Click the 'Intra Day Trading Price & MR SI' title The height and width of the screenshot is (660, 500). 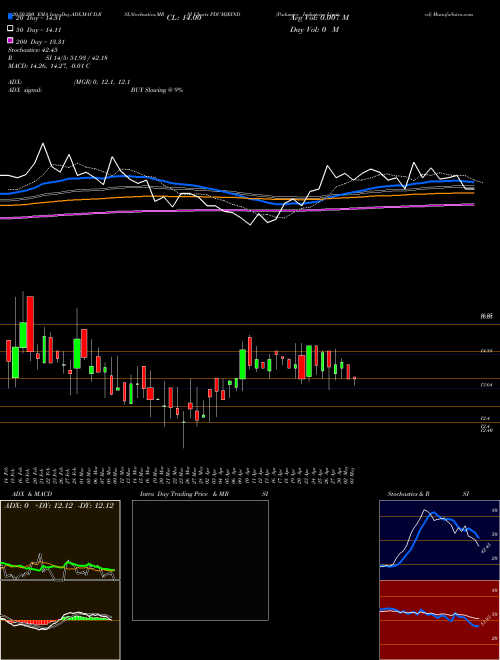204,494
